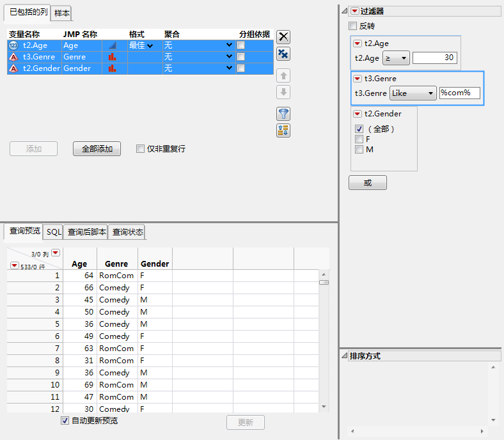
Task: Enable 仅非重复行 checkbox
Action: pyautogui.click(x=140, y=148)
